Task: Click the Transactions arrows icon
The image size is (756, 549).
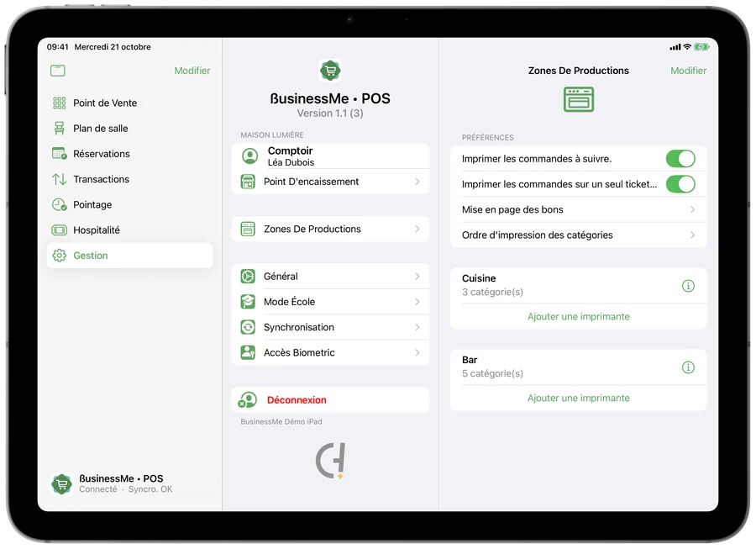Action: [x=60, y=179]
